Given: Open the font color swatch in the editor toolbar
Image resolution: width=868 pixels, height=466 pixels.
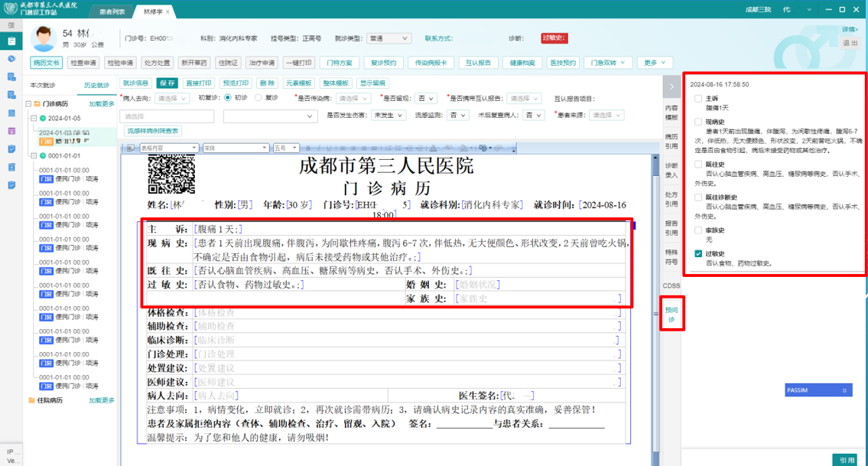Looking at the screenshot, I should click(433, 148).
